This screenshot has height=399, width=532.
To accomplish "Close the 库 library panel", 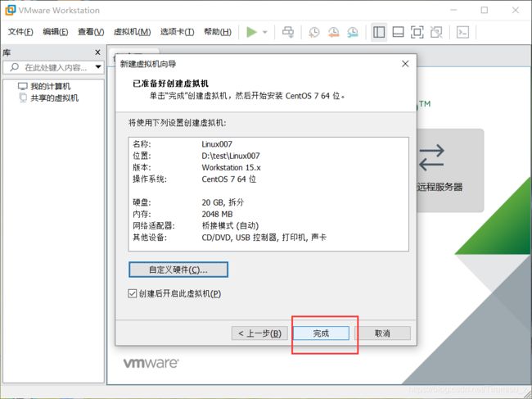I will click(x=97, y=52).
